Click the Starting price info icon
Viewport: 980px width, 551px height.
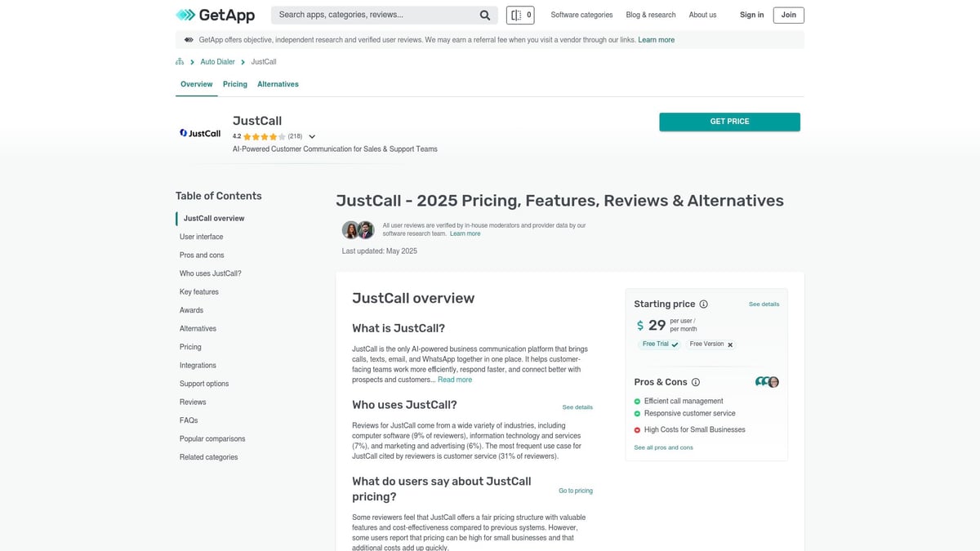[x=704, y=304]
